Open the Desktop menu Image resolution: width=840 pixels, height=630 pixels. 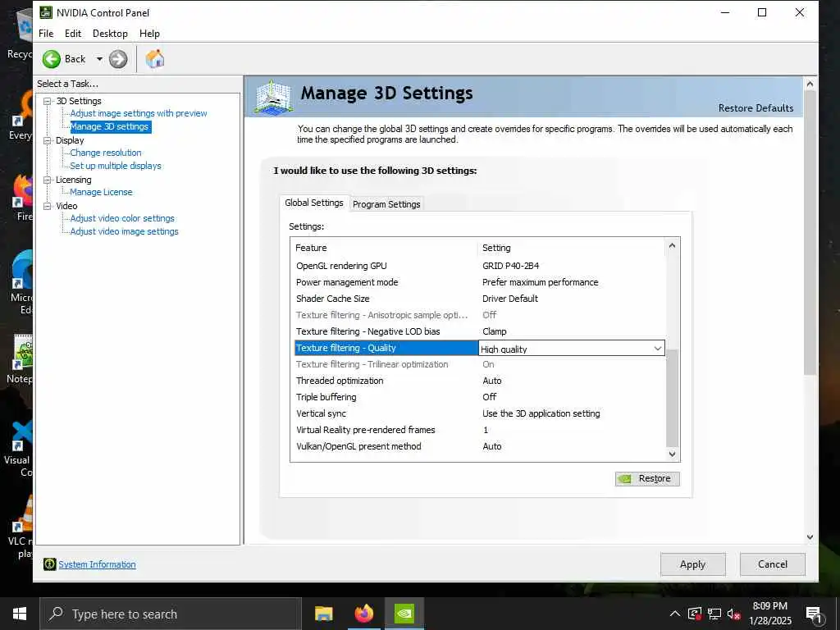coord(110,33)
